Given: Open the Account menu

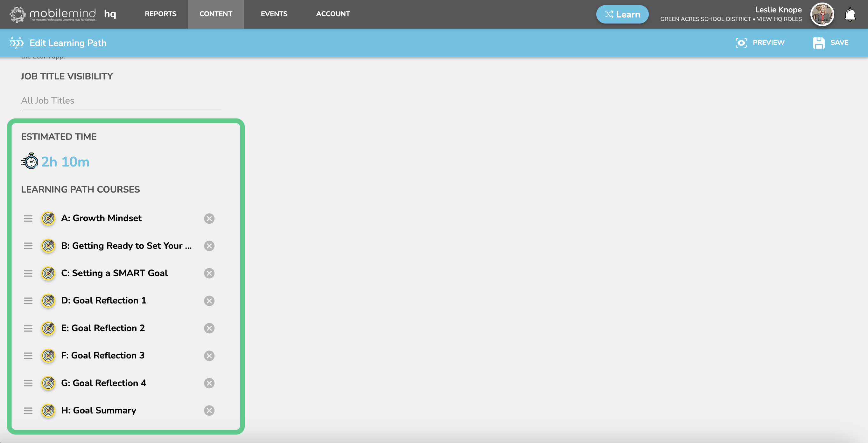Looking at the screenshot, I should [x=332, y=14].
